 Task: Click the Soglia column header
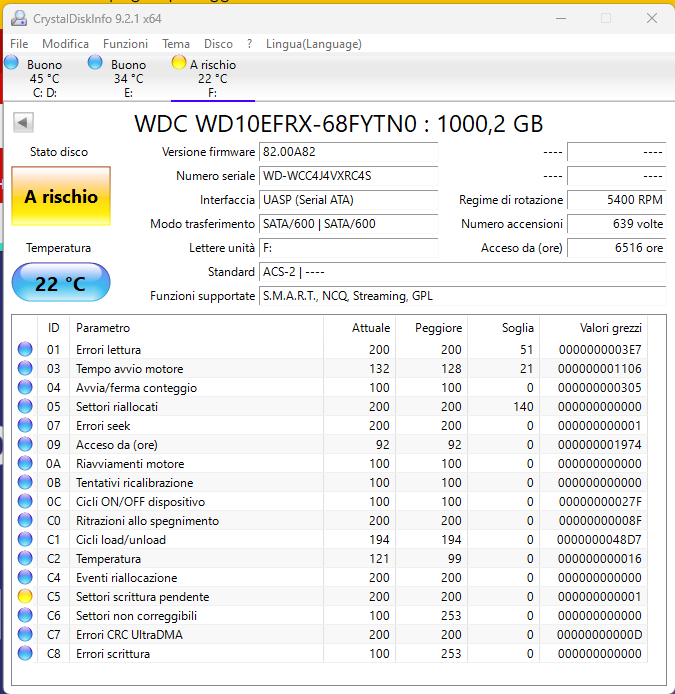pyautogui.click(x=504, y=328)
